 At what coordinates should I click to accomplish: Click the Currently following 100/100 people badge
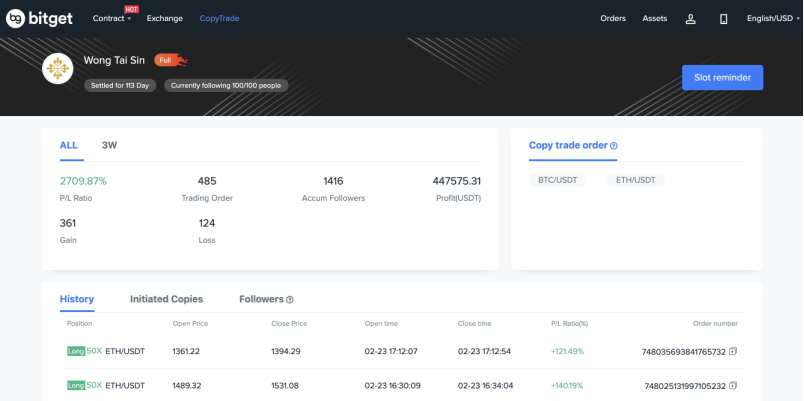pos(226,86)
